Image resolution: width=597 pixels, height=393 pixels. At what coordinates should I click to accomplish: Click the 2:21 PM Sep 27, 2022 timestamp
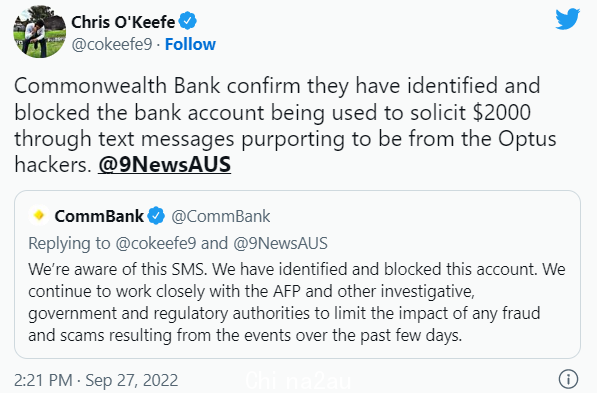[x=96, y=380]
